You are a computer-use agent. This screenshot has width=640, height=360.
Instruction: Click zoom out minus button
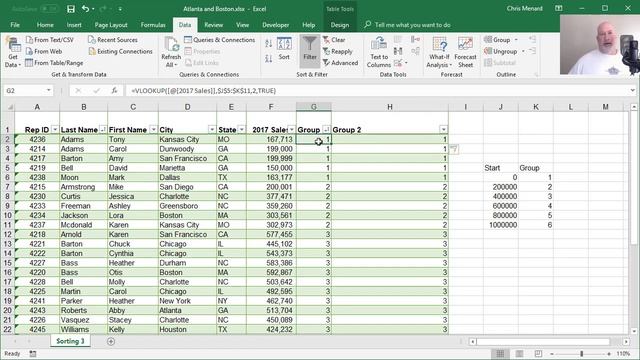pos(552,354)
